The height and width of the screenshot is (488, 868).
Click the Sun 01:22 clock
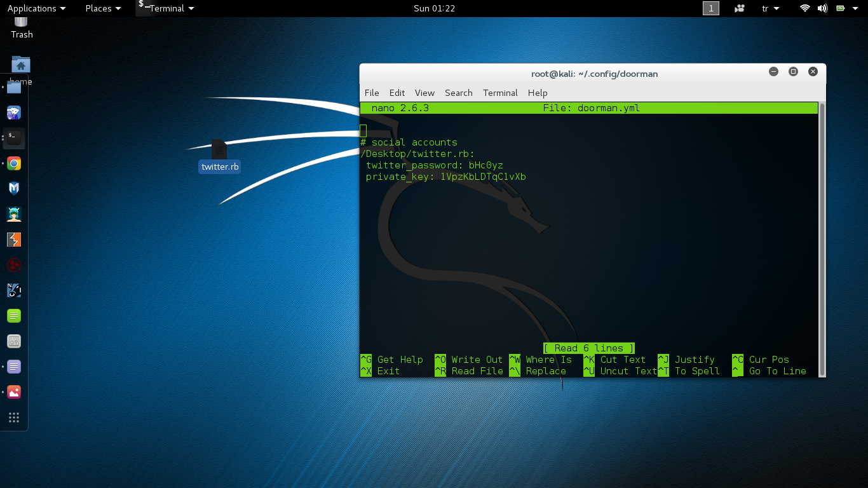(434, 8)
